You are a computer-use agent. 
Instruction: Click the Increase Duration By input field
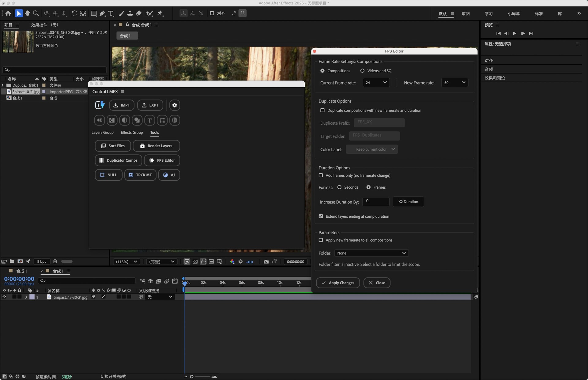click(x=376, y=201)
